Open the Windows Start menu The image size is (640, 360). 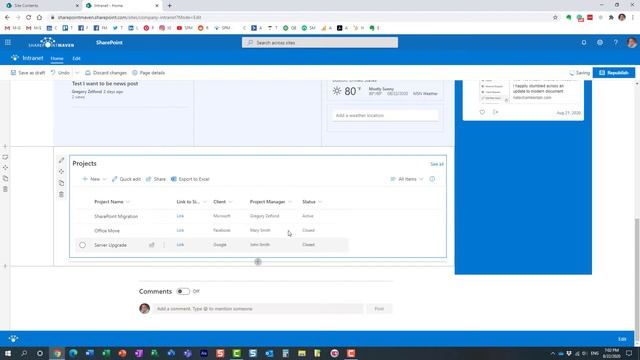click(x=8, y=353)
